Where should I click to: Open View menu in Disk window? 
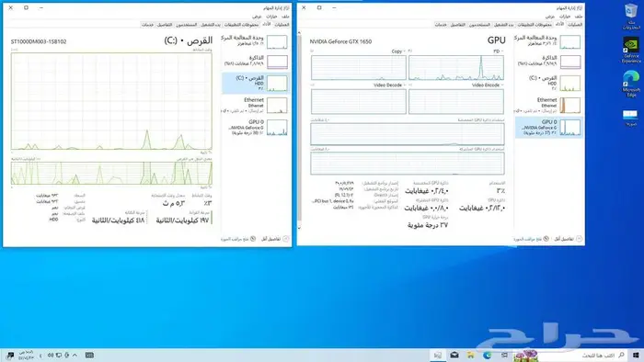tap(257, 17)
